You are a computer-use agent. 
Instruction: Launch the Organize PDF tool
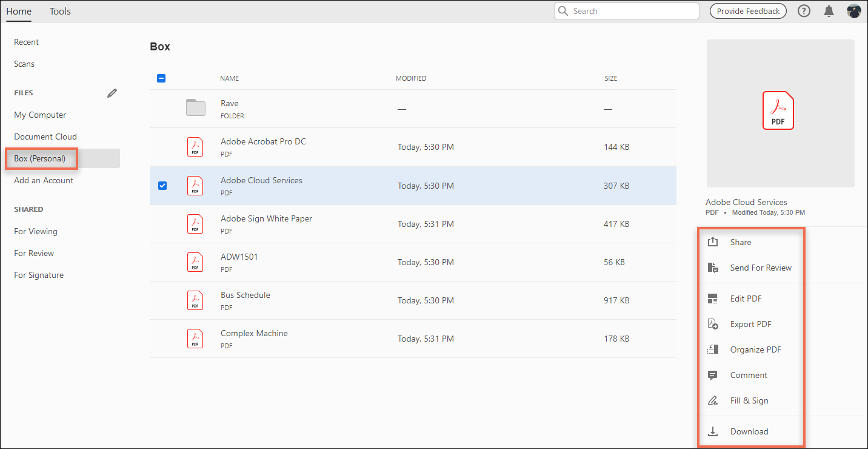click(x=755, y=349)
